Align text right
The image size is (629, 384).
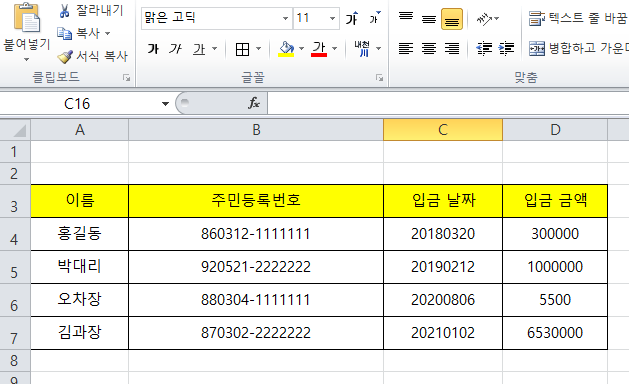click(452, 49)
